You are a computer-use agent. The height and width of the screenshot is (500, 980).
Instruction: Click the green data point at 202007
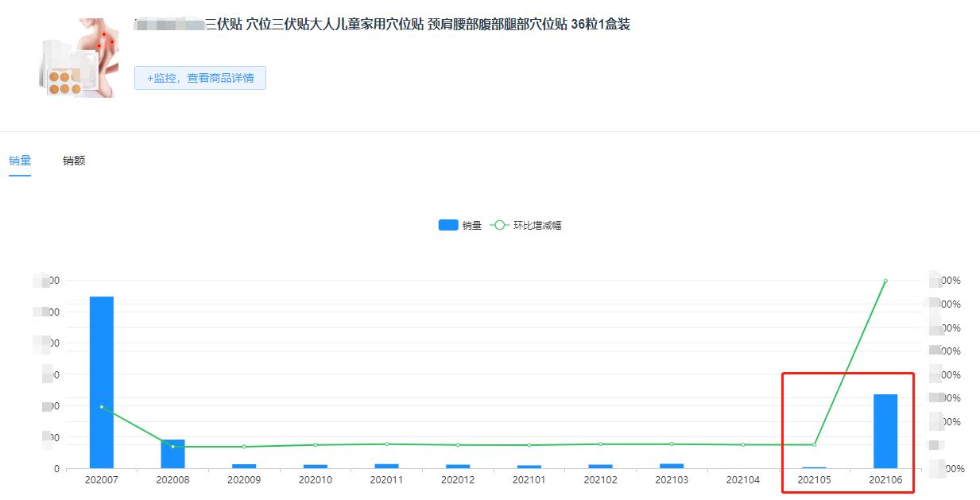click(x=101, y=407)
